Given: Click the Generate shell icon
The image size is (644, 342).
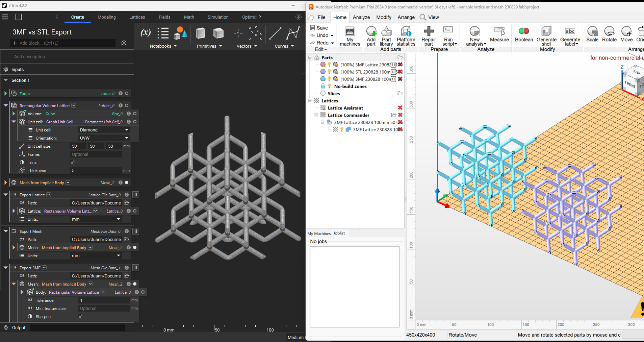Looking at the screenshot, I should coord(546,32).
